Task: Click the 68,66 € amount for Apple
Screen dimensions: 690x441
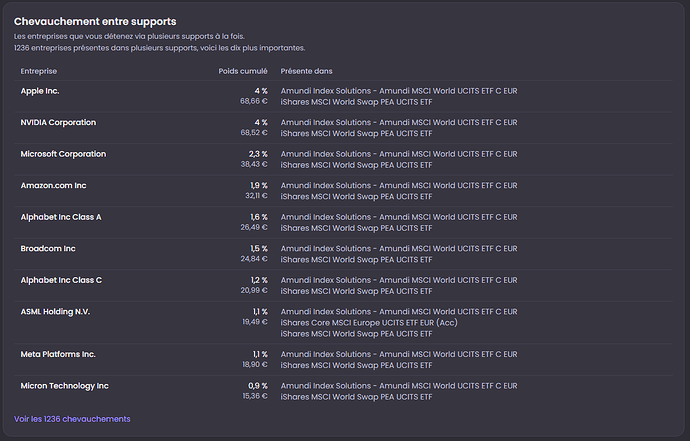Action: click(x=254, y=101)
